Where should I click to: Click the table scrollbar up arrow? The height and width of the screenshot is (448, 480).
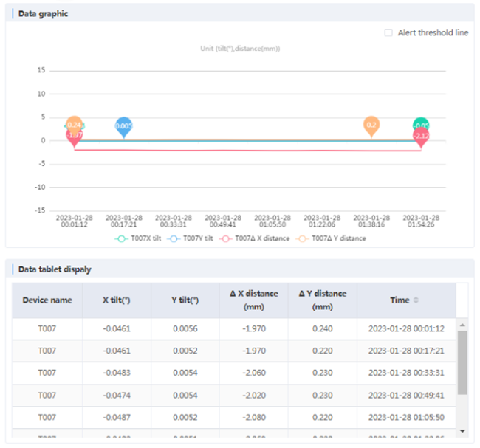point(462,325)
